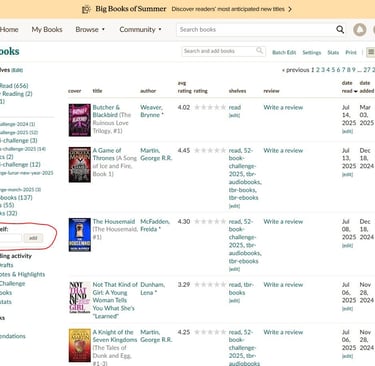This screenshot has height=366, width=375.
Task: Open The Housemaid cover thumbnail
Action: pos(80,235)
